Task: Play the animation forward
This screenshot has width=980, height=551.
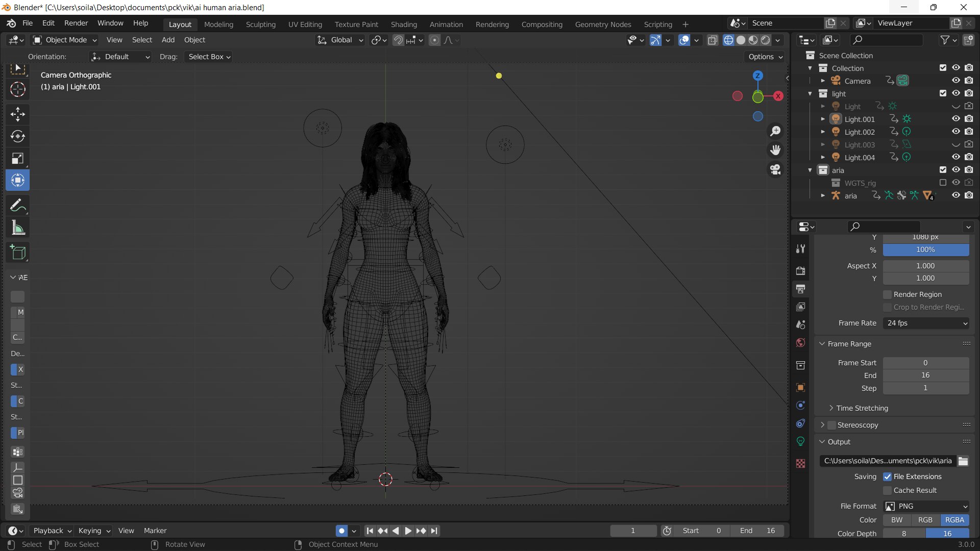Action: tap(408, 531)
